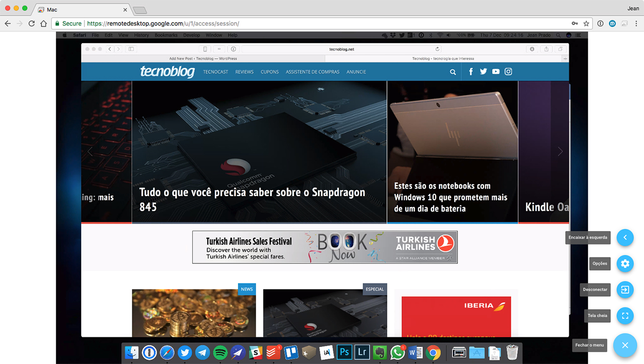Open the TECNOCAST nav link
Screen dimensions: 644x364
215,72
